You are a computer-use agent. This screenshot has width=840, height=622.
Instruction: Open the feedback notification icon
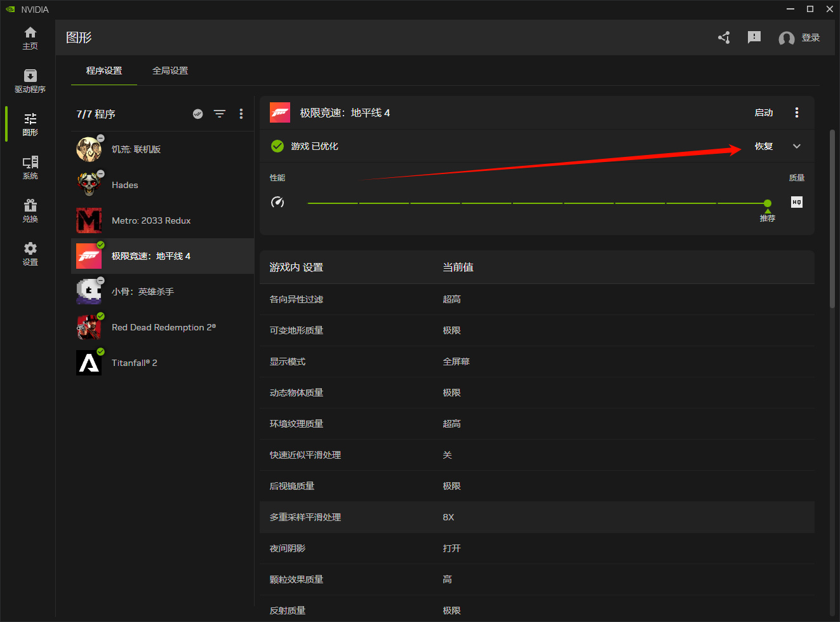coord(754,37)
